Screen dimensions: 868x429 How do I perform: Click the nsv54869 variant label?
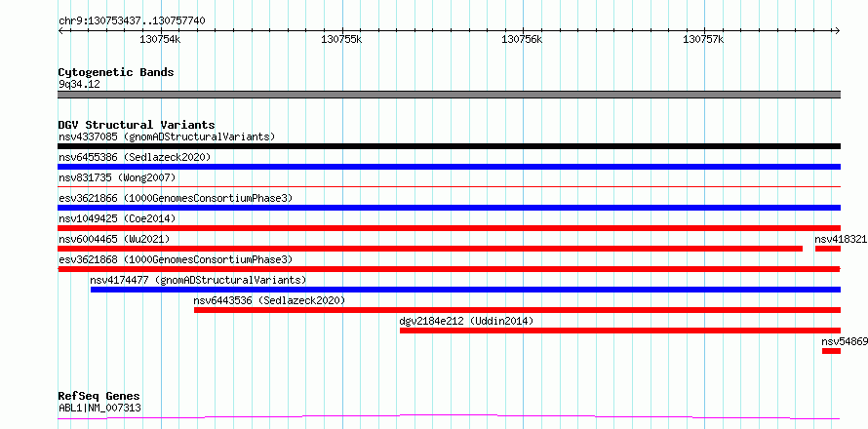click(845, 341)
